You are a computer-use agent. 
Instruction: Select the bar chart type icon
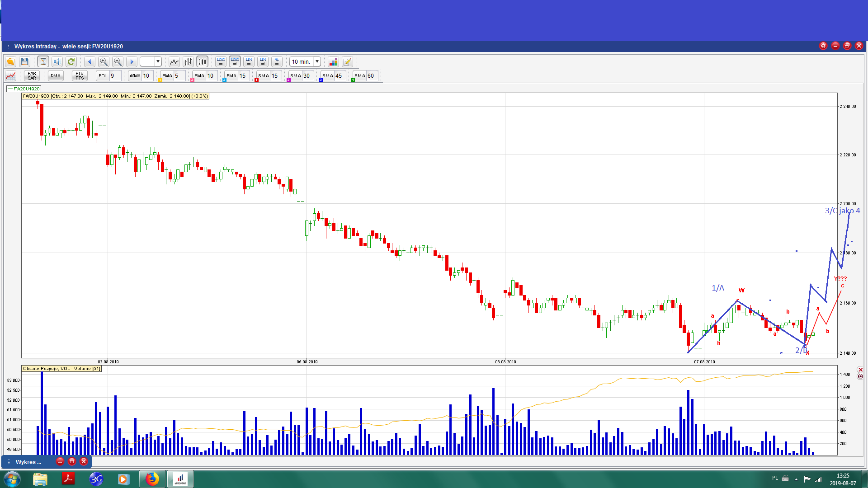[188, 61]
